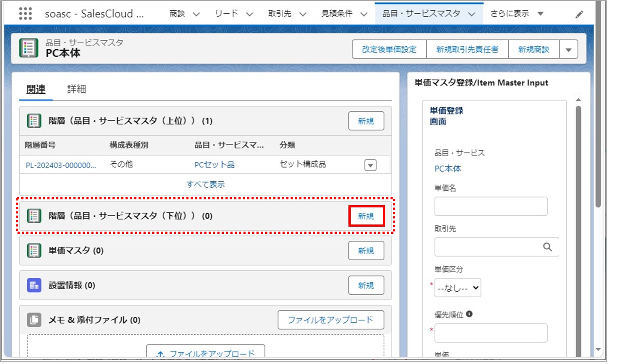Click the Item Master Input panel scrollbar

(578, 231)
